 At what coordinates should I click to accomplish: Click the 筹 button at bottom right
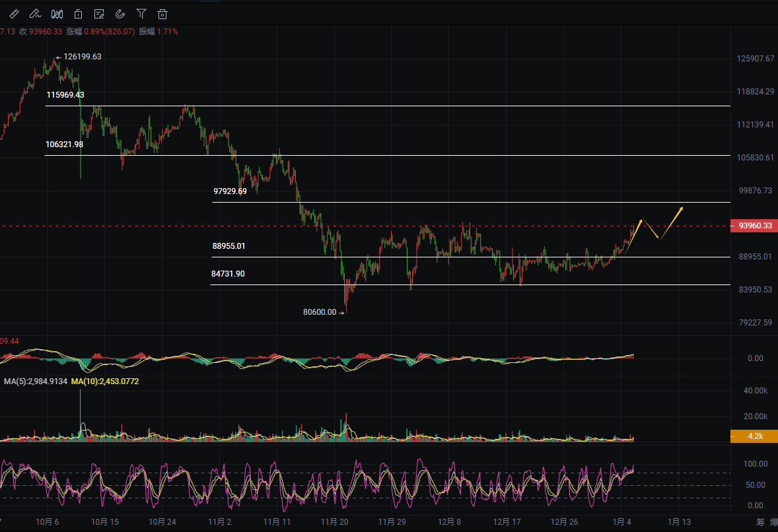click(x=760, y=522)
